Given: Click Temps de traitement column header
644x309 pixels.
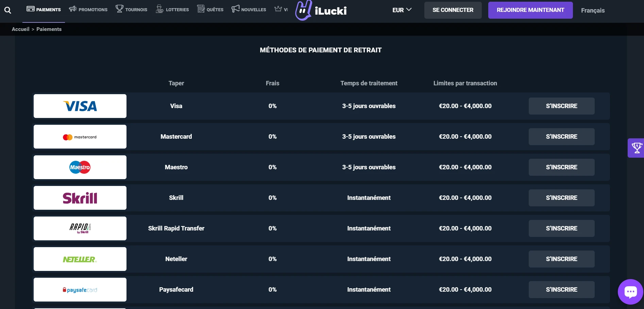Looking at the screenshot, I should [369, 83].
